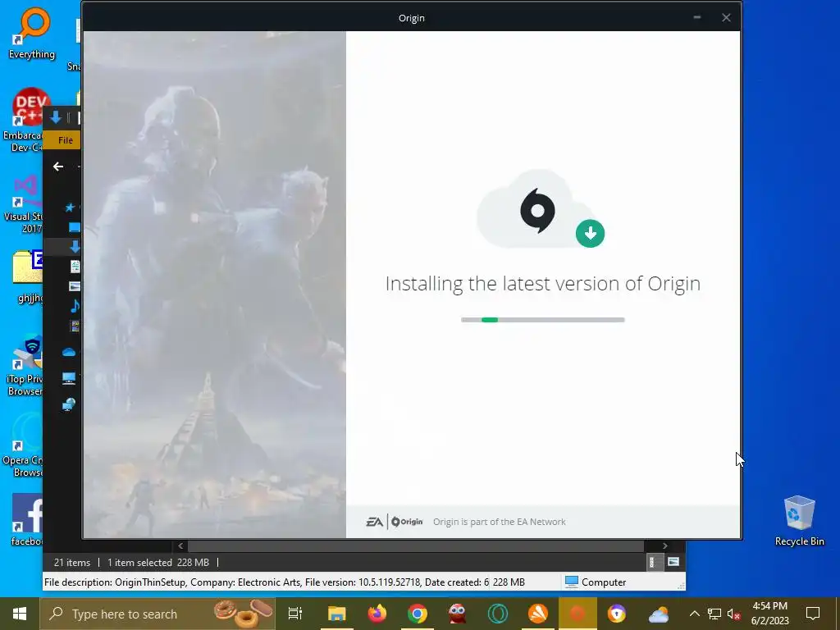Screen dimensions: 840x630
Task: Switch Explorer to details view
Action: click(655, 562)
